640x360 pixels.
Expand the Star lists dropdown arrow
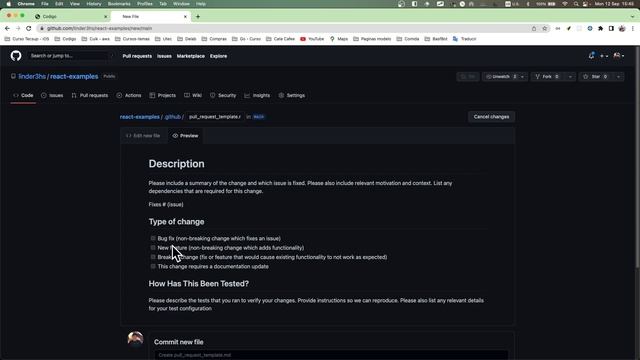618,77
